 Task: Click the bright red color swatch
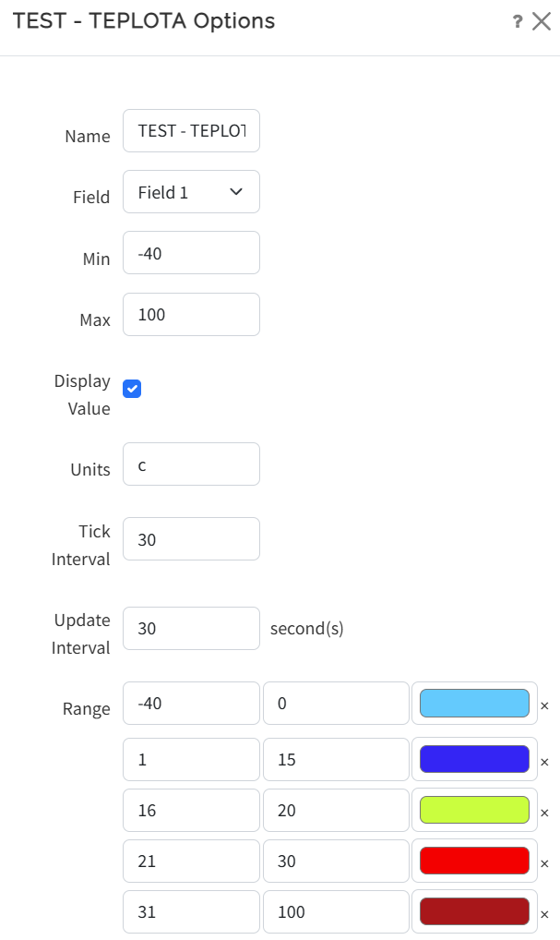(474, 861)
